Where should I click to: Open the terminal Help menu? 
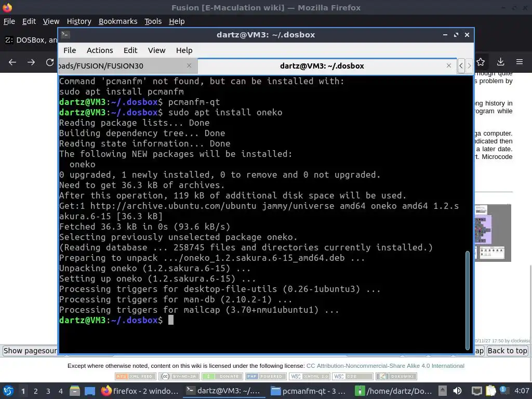184,50
